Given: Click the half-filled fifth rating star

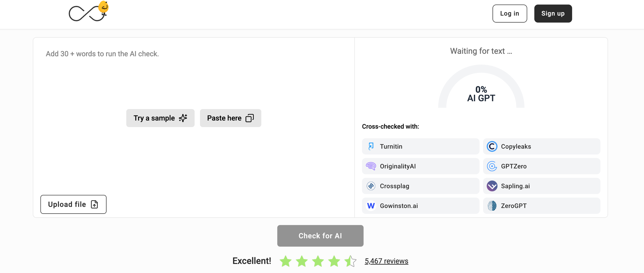Looking at the screenshot, I should coord(350,261).
